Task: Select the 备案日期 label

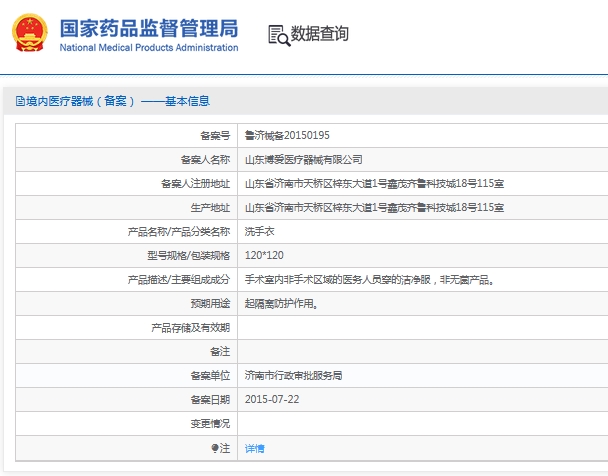Action: pyautogui.click(x=210, y=400)
